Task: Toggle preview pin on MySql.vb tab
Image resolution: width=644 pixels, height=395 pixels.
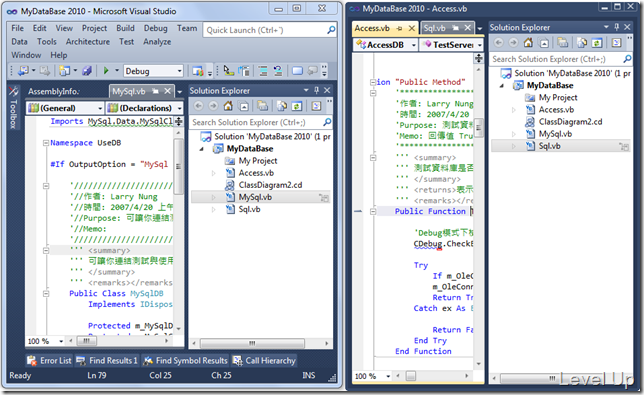Action: tap(155, 91)
